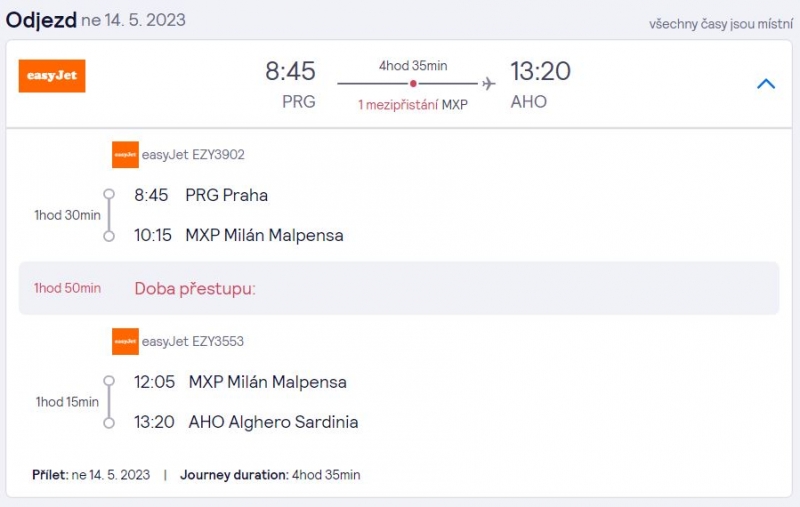Click the airplane icon on the route line
Image resolution: width=800 pixels, height=507 pixels.
(488, 83)
